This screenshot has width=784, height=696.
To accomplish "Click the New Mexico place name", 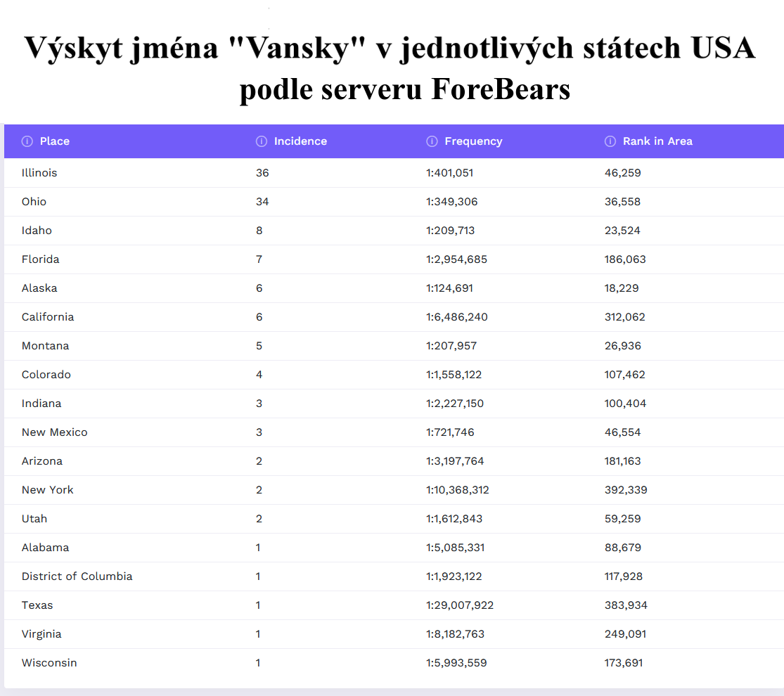I will pos(54,432).
